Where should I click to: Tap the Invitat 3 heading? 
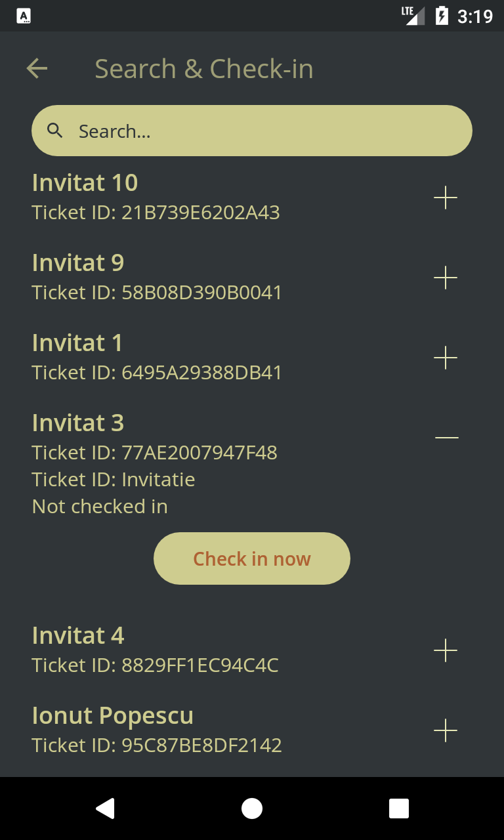pos(77,423)
